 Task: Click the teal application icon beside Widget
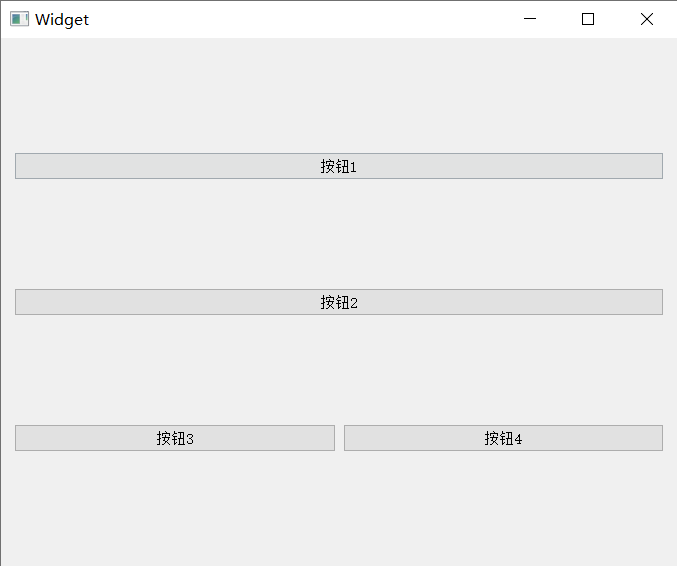click(19, 19)
